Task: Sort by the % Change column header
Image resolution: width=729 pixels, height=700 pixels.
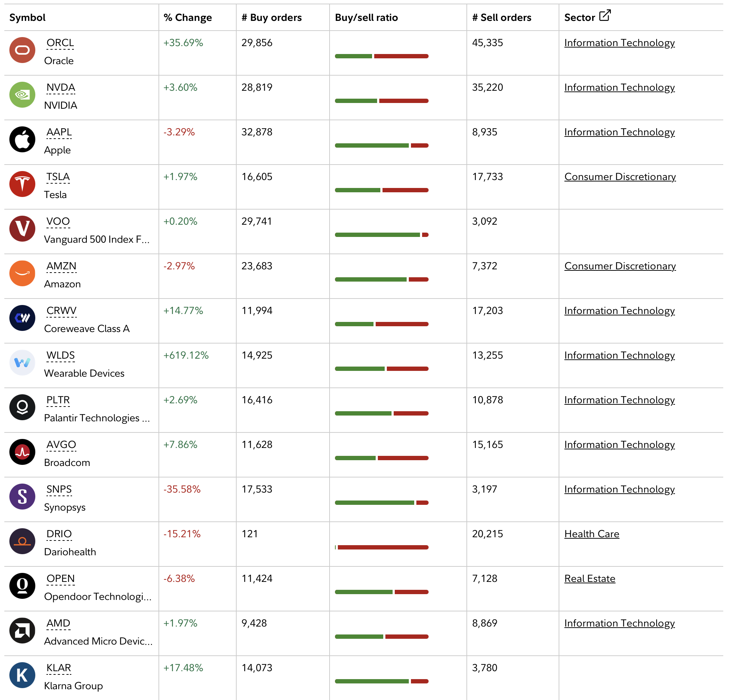Action: tap(188, 18)
